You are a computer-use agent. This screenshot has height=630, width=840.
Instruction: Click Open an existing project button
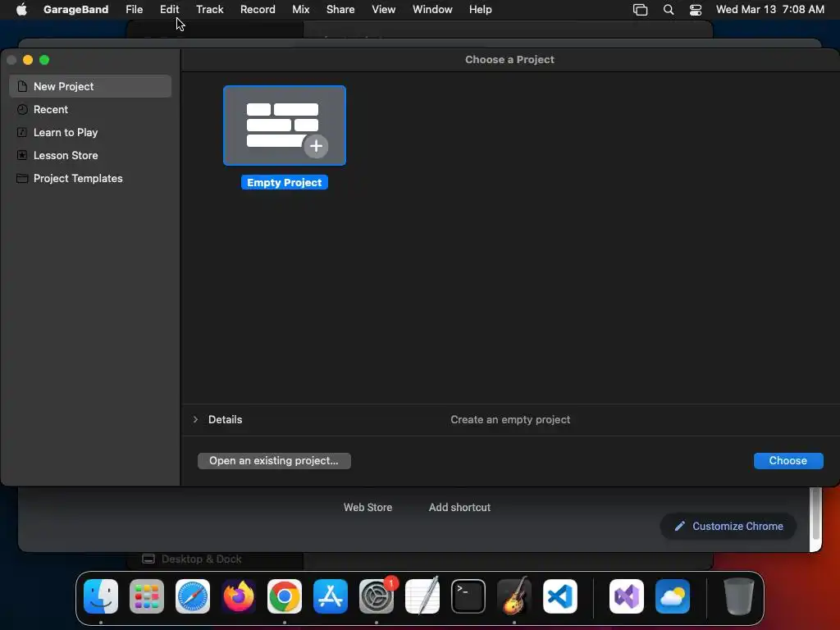point(274,461)
